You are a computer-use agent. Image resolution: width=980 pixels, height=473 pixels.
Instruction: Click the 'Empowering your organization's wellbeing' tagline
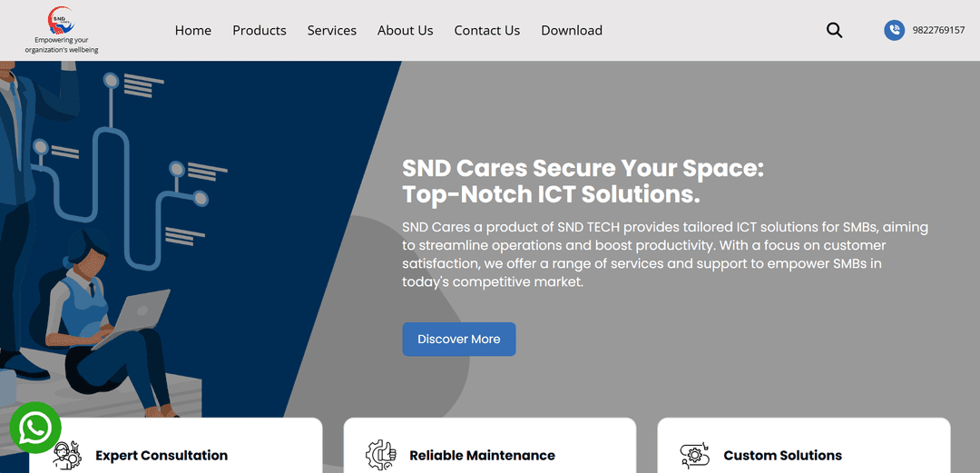coord(62,45)
